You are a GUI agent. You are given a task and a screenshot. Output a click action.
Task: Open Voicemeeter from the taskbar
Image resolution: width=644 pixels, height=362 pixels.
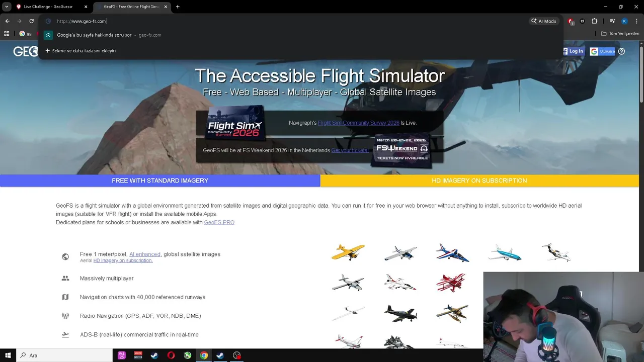tap(138, 355)
